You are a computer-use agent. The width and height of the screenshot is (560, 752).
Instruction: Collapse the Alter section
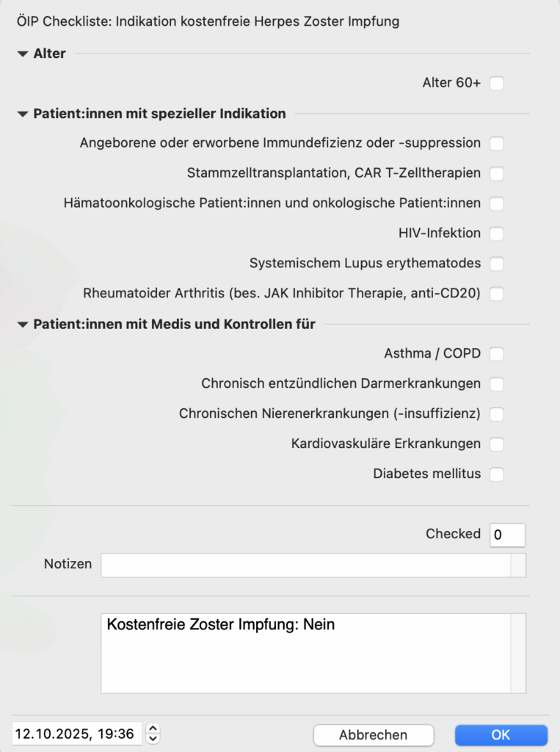[23, 54]
